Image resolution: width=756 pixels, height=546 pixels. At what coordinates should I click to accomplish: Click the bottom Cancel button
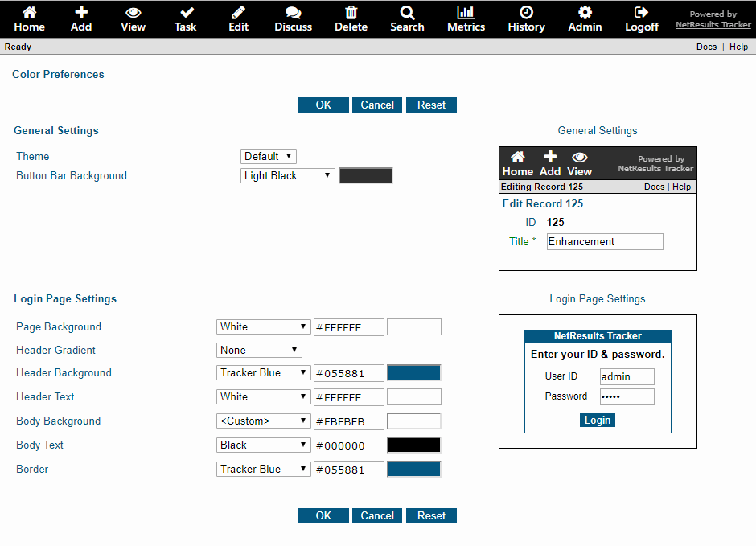tap(377, 515)
